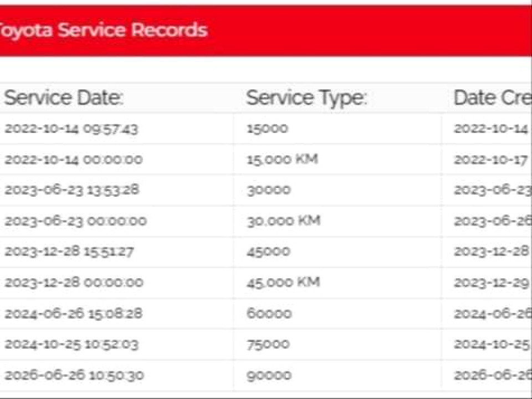Click service date 2024-10-25 10:52:03
Viewport: 532px width, 399px height.
pos(71,344)
